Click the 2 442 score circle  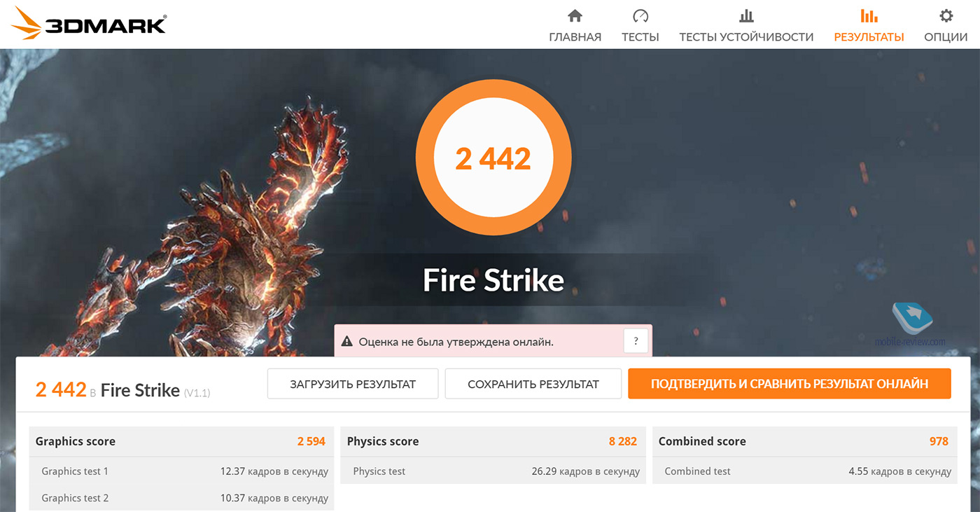pyautogui.click(x=493, y=158)
